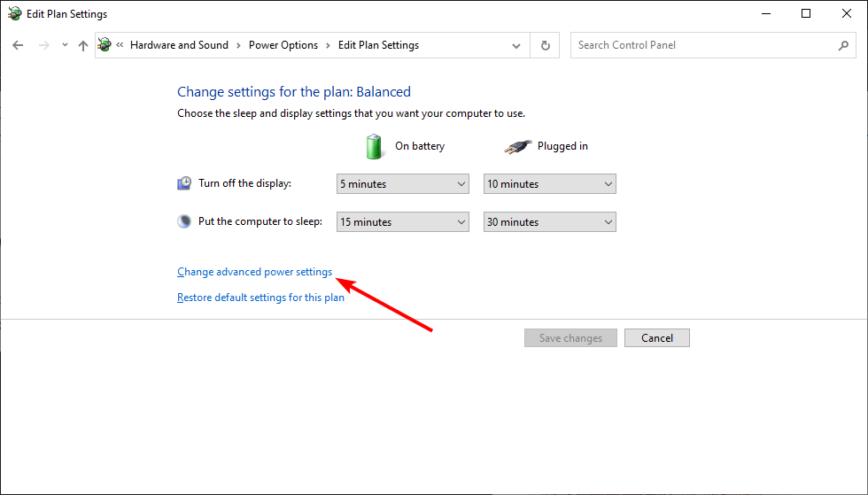Open Change advanced power settings link
Viewport: 868px width, 495px height.
coord(255,272)
